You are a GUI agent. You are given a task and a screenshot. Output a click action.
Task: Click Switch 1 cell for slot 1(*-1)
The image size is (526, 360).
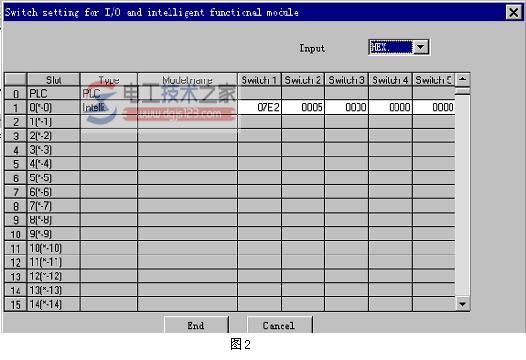click(x=259, y=121)
